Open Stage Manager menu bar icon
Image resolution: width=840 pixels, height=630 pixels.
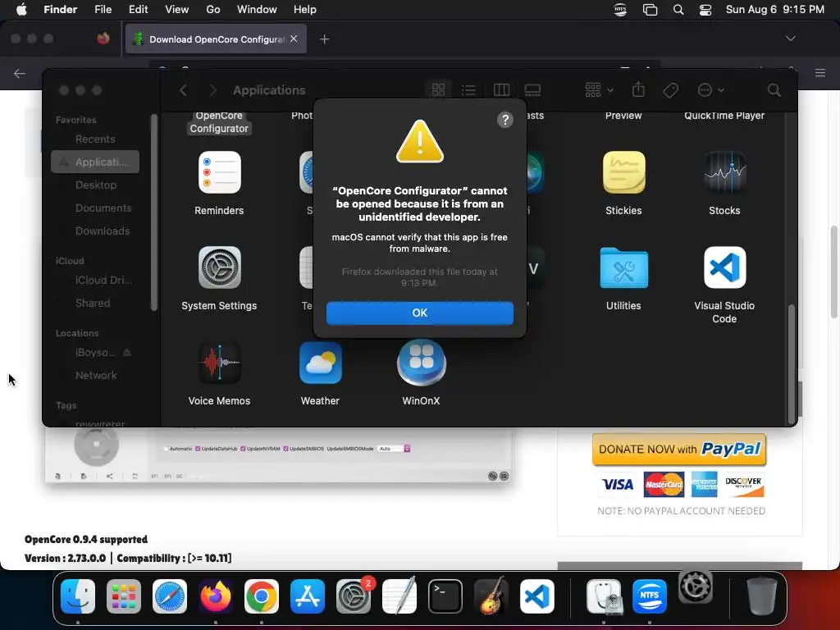click(650, 10)
